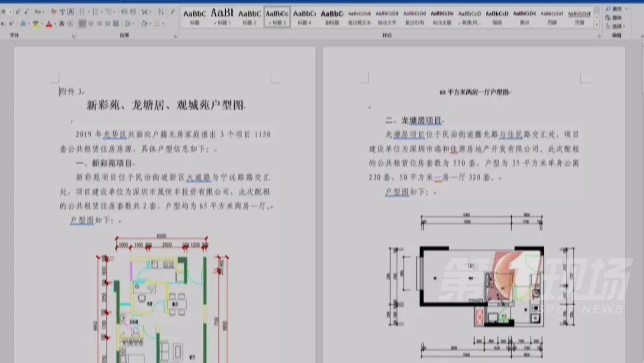Click the bullet list icon
Screen dimensions: 644x363
(x=82, y=12)
